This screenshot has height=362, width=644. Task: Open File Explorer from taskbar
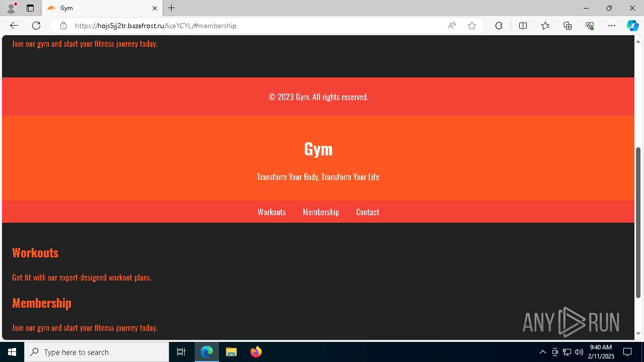point(231,352)
